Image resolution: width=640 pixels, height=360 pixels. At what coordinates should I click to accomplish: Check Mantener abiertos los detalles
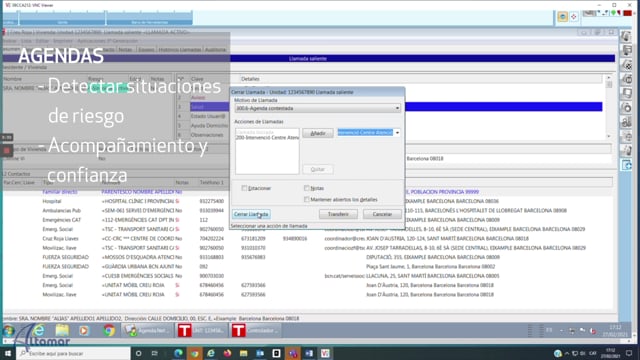(x=307, y=200)
